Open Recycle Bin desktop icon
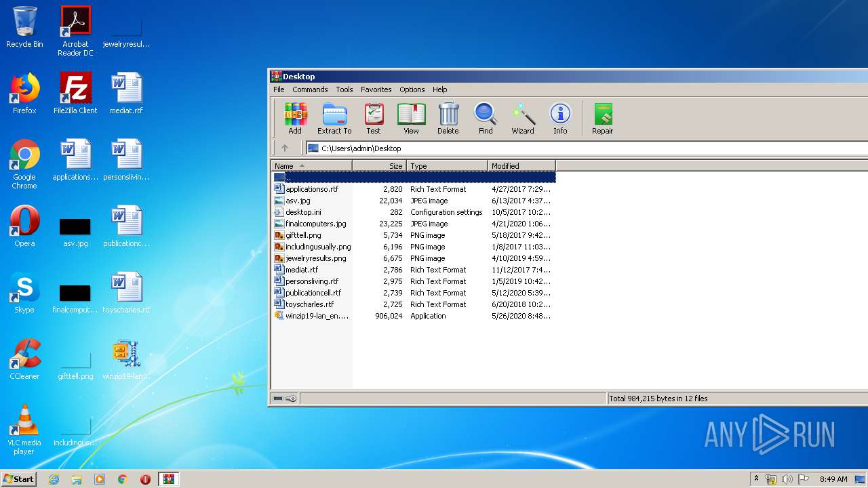The image size is (868, 488). coord(24,28)
